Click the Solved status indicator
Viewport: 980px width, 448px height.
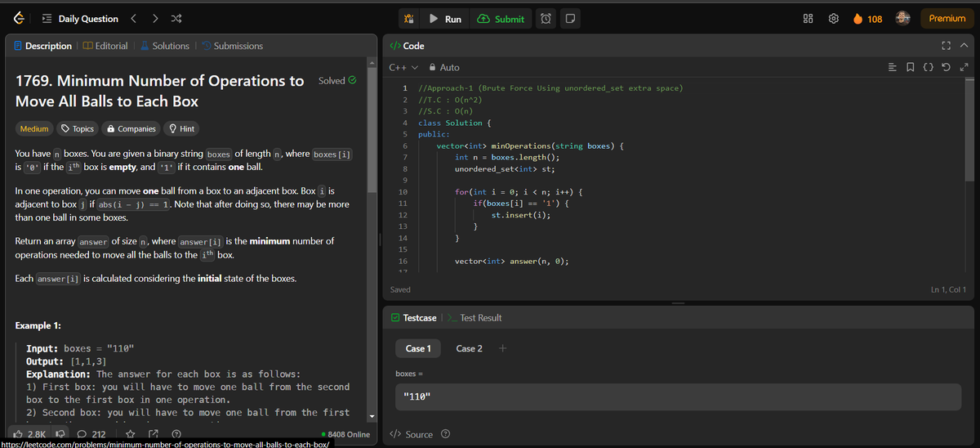click(337, 81)
